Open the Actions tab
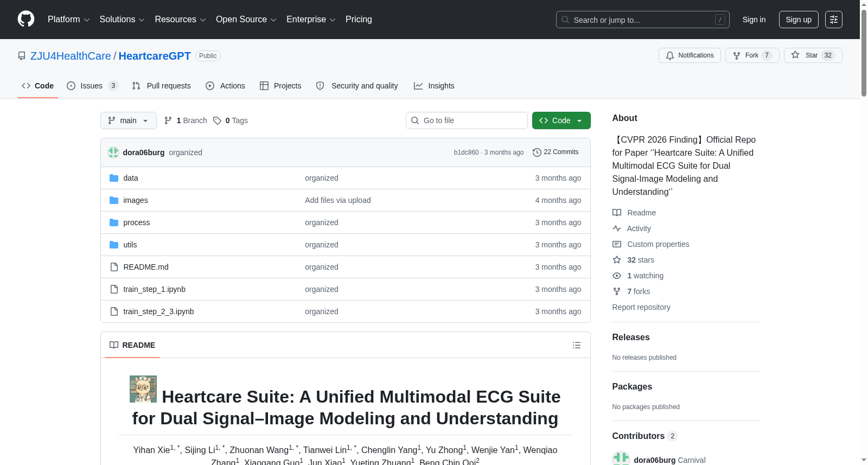The image size is (868, 465). [x=225, y=86]
